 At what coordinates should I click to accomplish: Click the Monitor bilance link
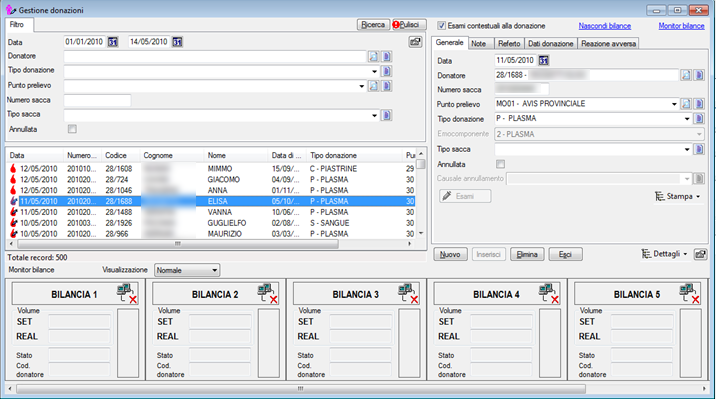pos(681,26)
